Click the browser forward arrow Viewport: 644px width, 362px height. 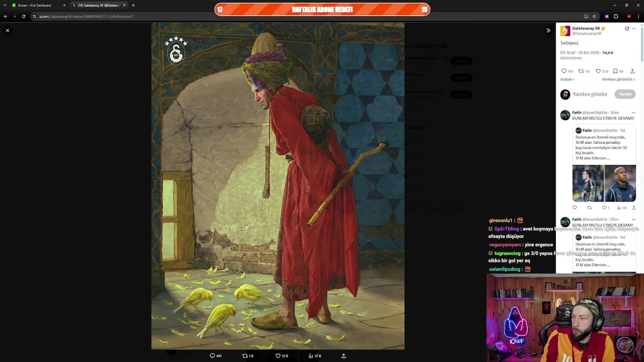[x=14, y=17]
